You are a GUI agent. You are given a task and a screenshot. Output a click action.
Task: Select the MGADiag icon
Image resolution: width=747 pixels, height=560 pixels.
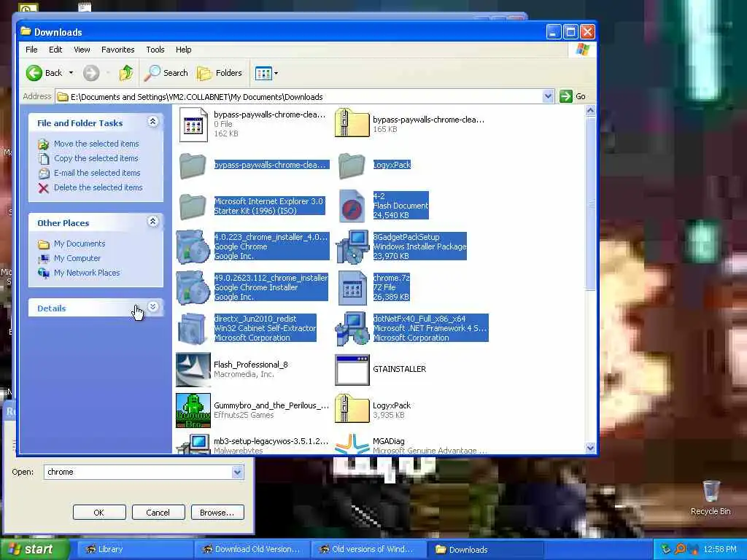[352, 444]
